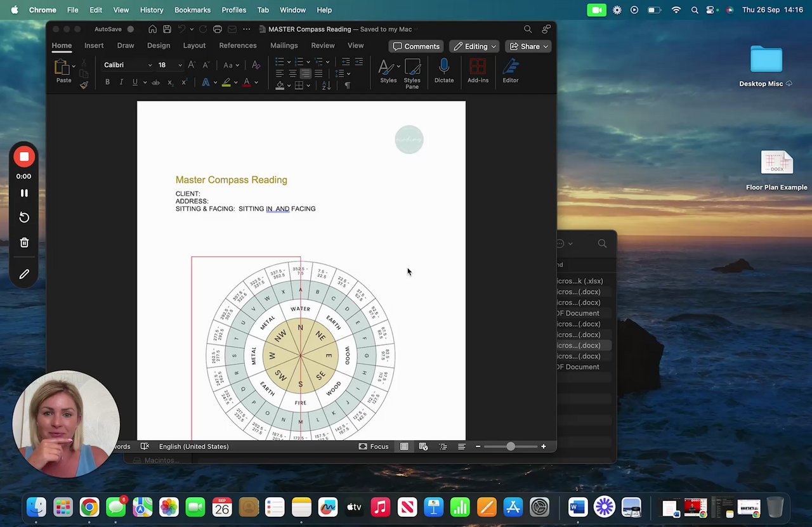Click the Paste clipboard icon
Image resolution: width=812 pixels, height=527 pixels.
(x=62, y=67)
